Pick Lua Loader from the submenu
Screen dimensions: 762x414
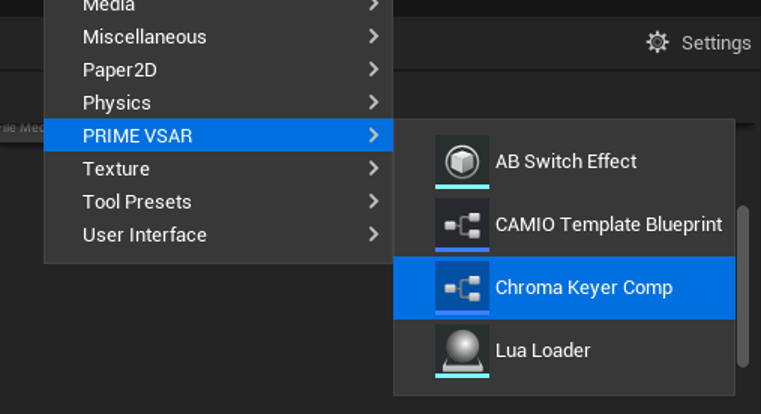[543, 350]
